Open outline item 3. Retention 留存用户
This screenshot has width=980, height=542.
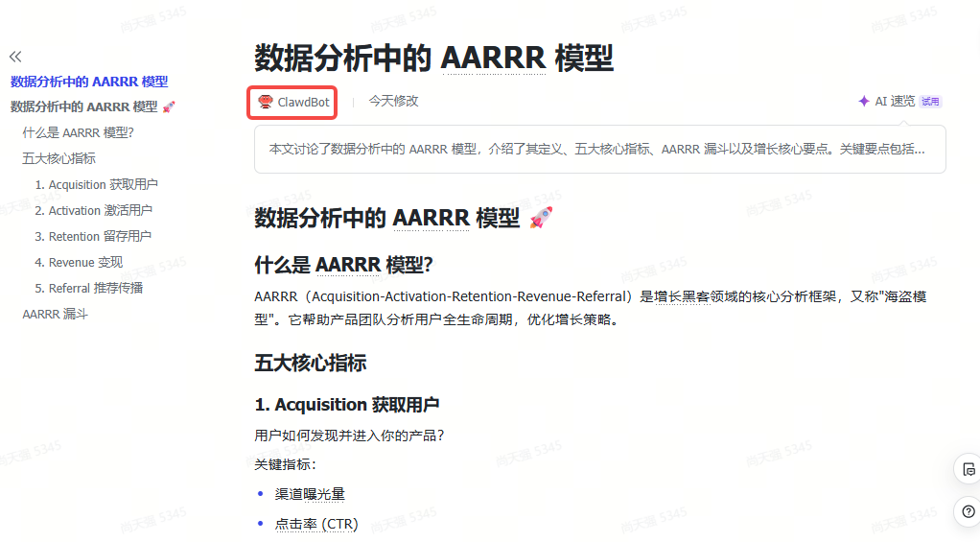pyautogui.click(x=93, y=237)
